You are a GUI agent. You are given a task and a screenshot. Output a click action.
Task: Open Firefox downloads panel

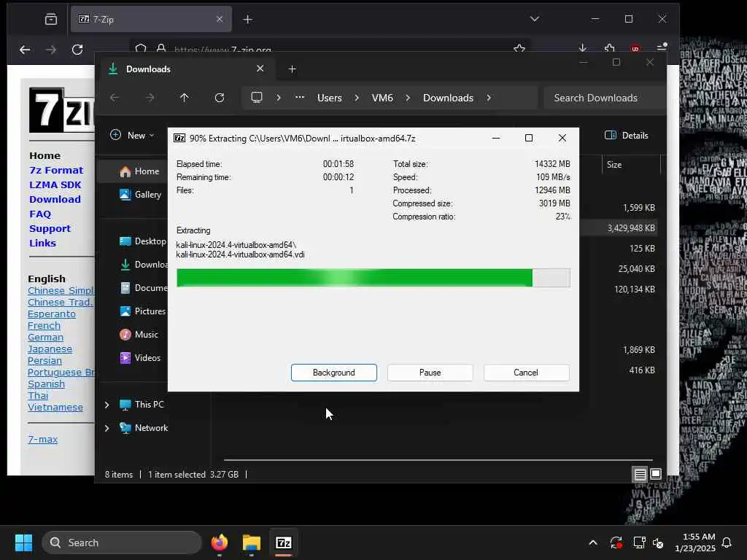(582, 49)
